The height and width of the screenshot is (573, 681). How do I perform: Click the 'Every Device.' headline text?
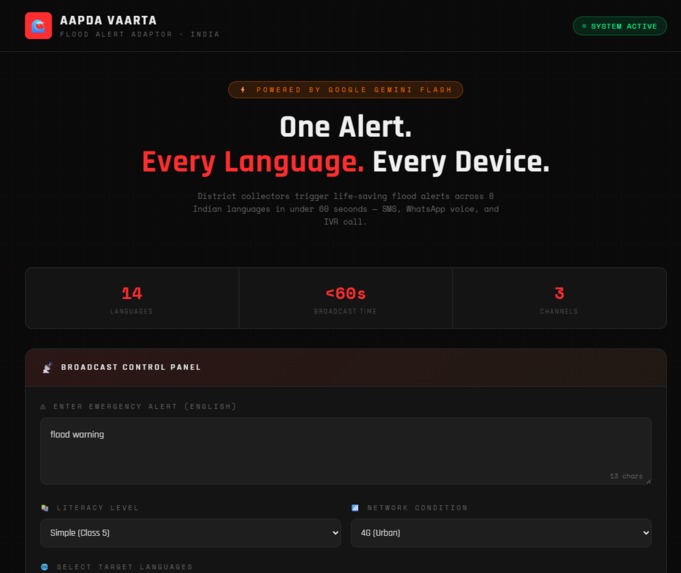(x=461, y=162)
